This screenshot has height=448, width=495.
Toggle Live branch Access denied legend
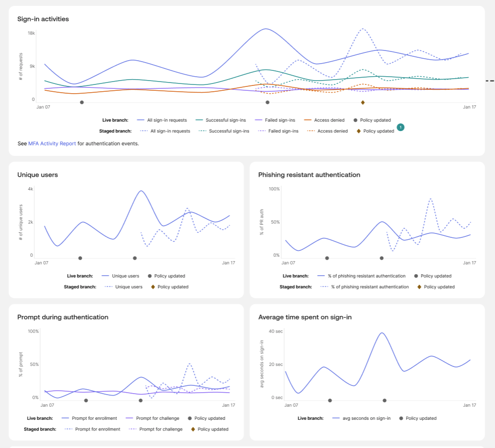(x=324, y=120)
